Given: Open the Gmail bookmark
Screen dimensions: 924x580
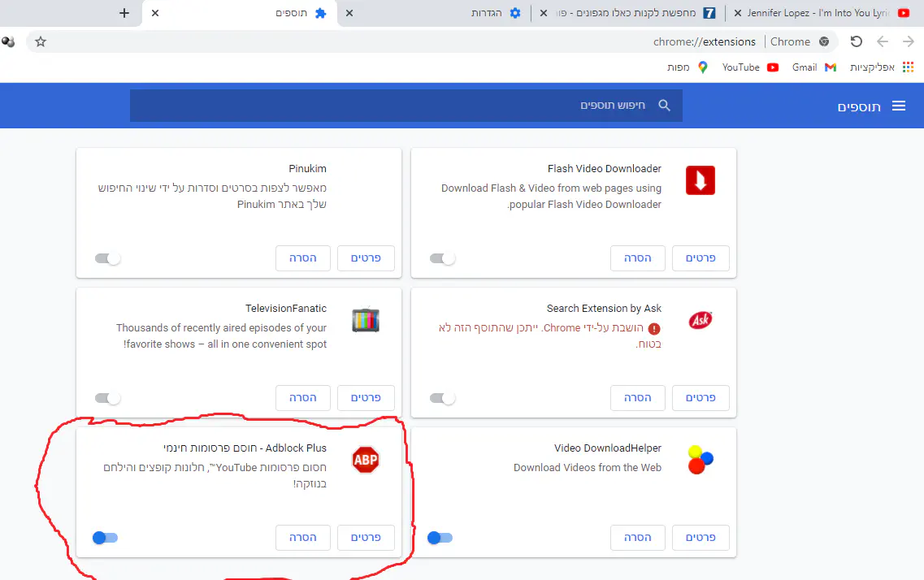Looking at the screenshot, I should pos(813,67).
